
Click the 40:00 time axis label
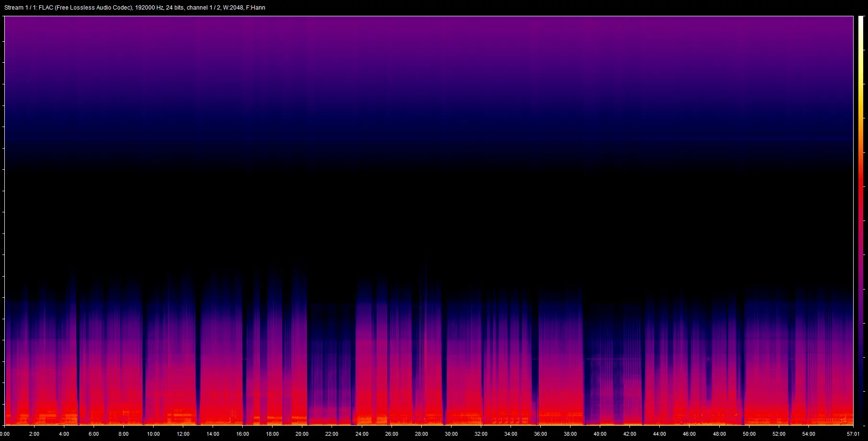(x=600, y=434)
